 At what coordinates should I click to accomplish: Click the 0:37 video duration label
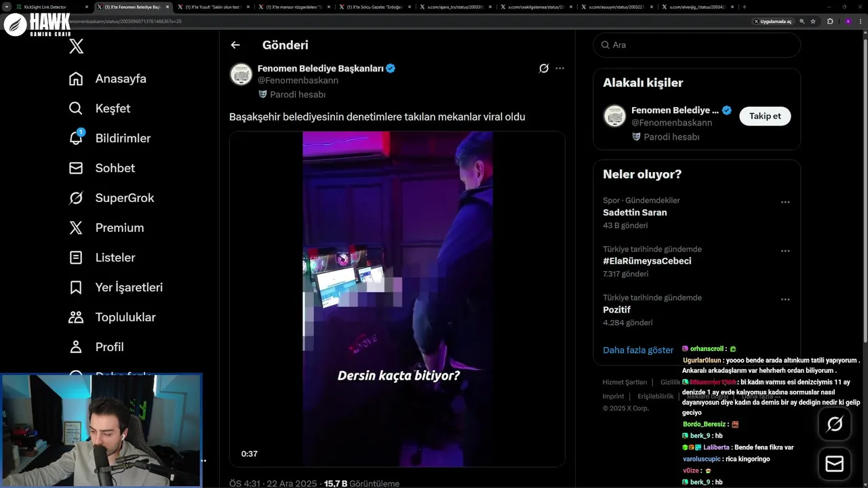coord(250,454)
